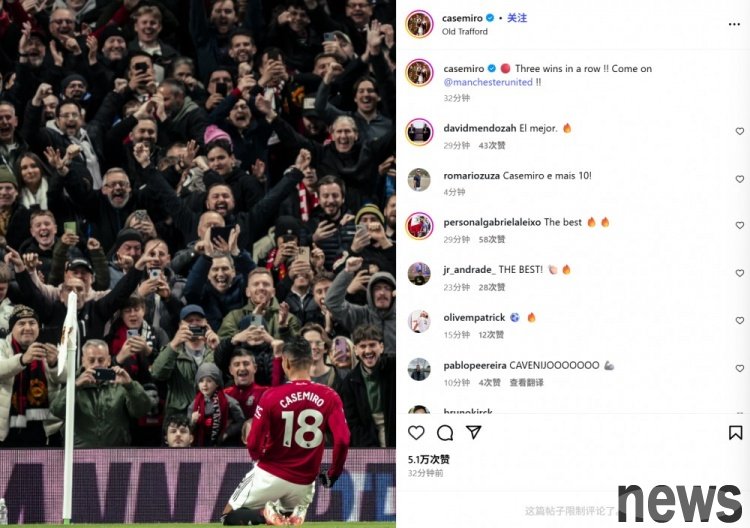Follow casemiro with the 关注 button
Screen dimensions: 750x528
[517, 18]
